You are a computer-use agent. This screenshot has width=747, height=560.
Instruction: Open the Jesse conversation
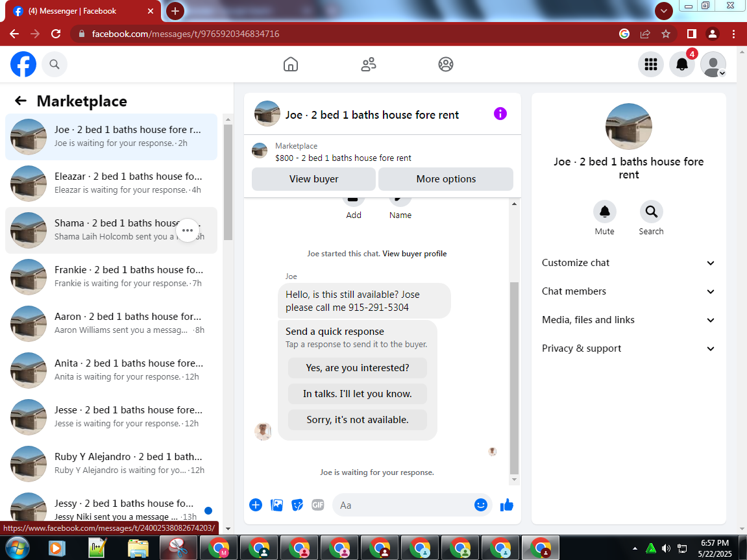[112, 417]
